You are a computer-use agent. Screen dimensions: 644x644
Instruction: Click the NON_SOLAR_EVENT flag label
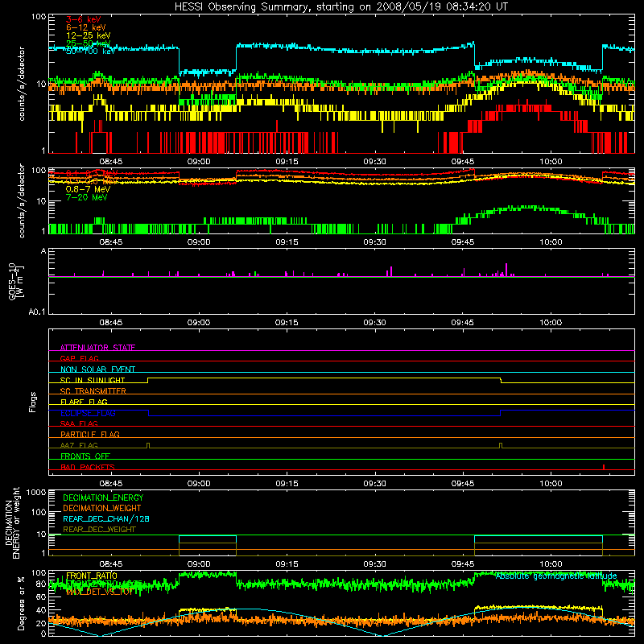coord(97,369)
